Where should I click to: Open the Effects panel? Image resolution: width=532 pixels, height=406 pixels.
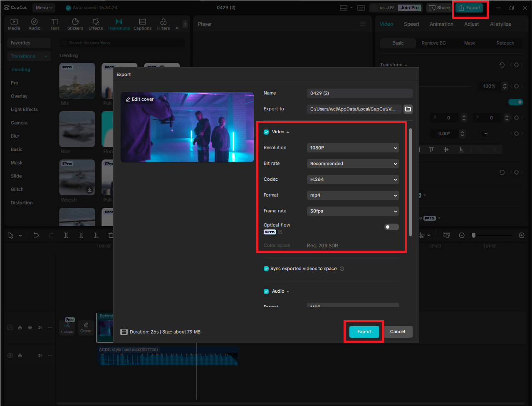click(96, 24)
